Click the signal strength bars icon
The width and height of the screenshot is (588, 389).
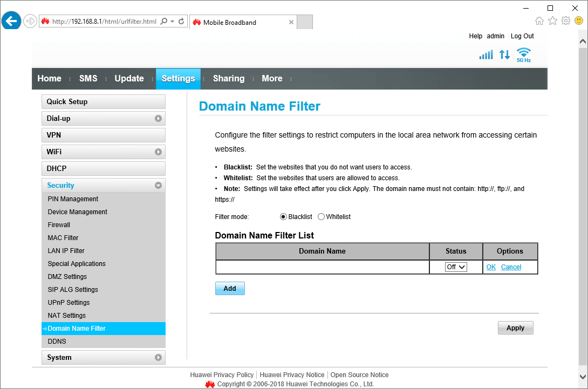click(x=486, y=54)
